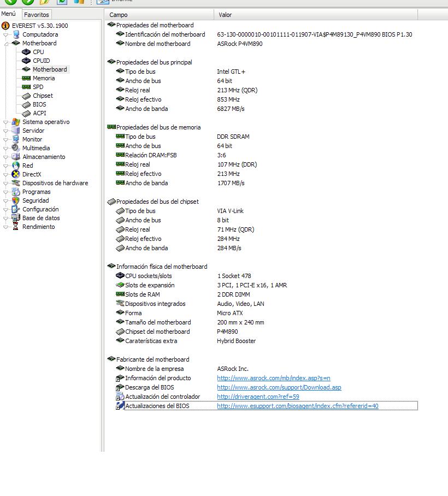Expand the Sistema operativo node arrow
This screenshot has height=496, width=448.
[5, 122]
